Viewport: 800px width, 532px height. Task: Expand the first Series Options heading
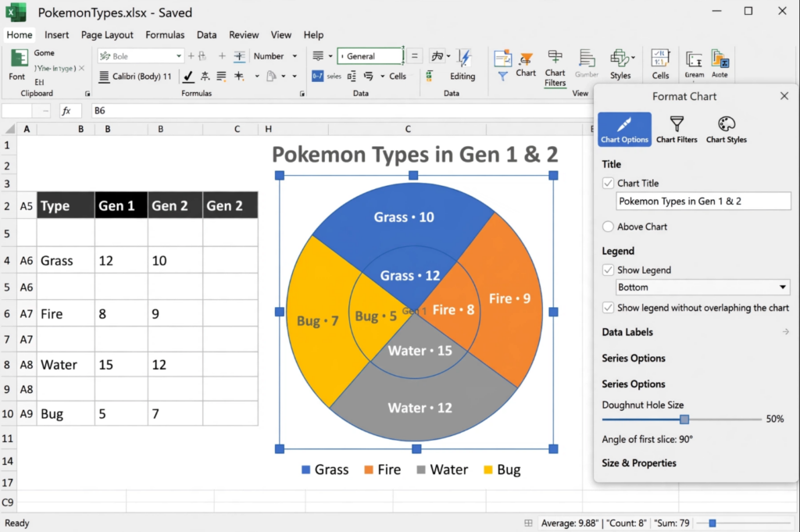[633, 358]
